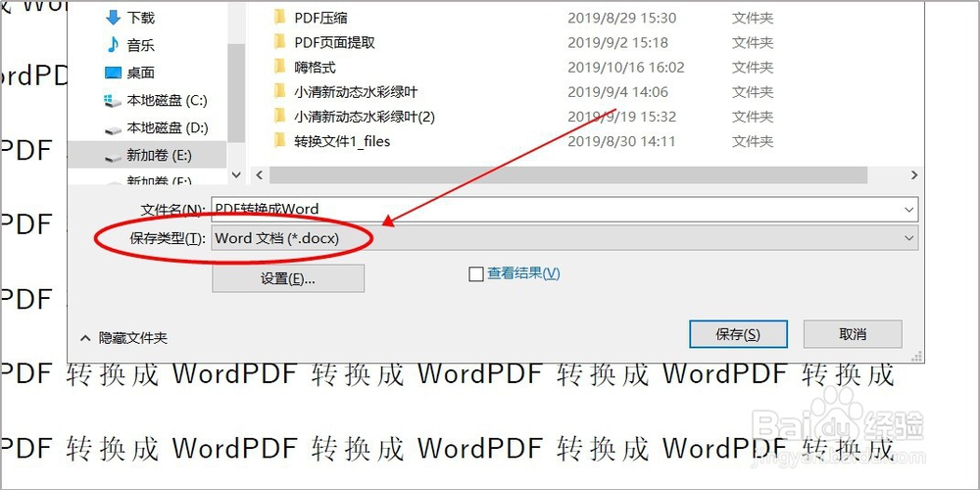Click the date 2019/10/16 16:02
Screen dimensions: 980x490
[x=626, y=68]
